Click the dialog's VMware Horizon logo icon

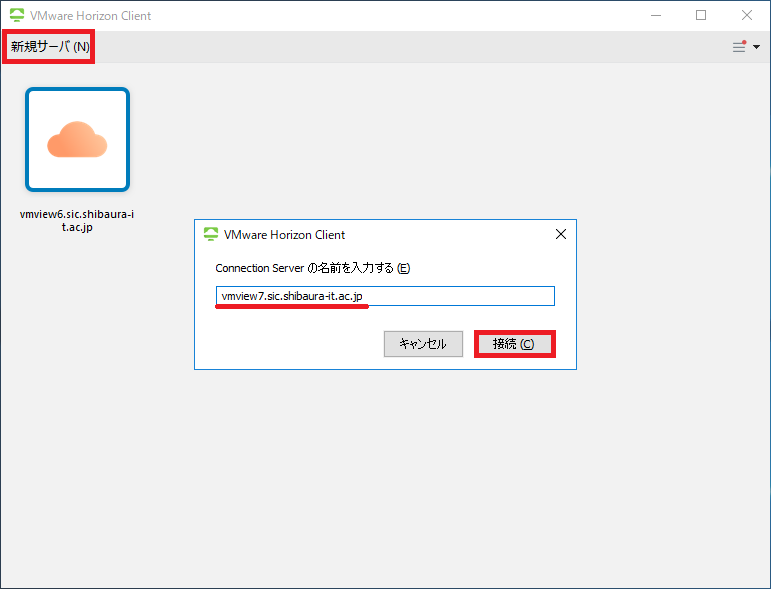click(x=211, y=235)
